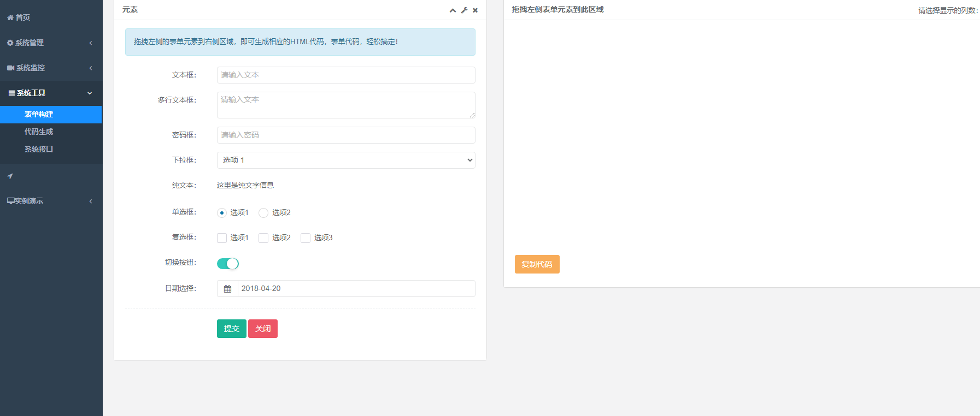
Task: Open 系统监控 sidebar menu
Action: pyautogui.click(x=51, y=68)
